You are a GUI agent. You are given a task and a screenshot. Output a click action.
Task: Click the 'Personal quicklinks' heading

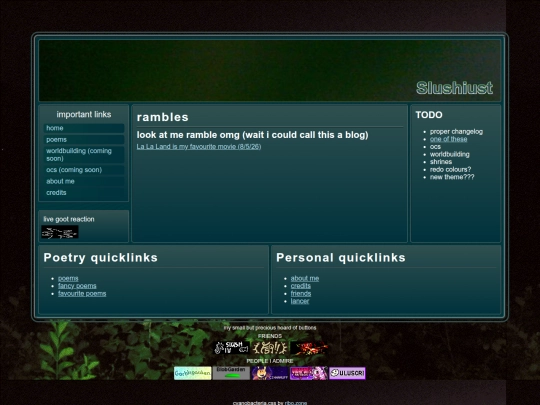click(341, 258)
